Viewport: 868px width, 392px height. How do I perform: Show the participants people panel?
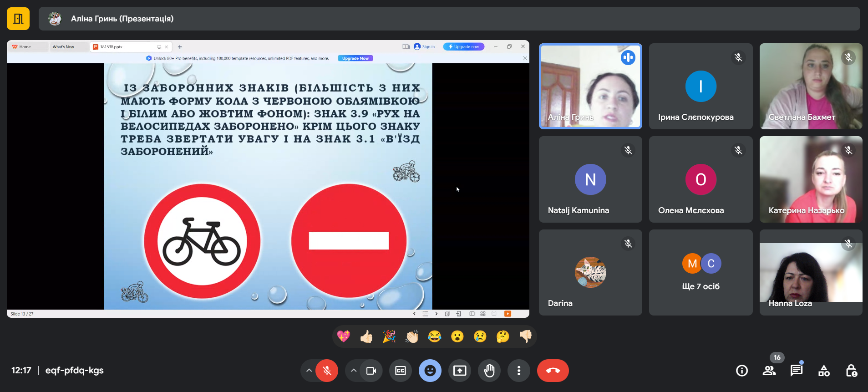[769, 371]
